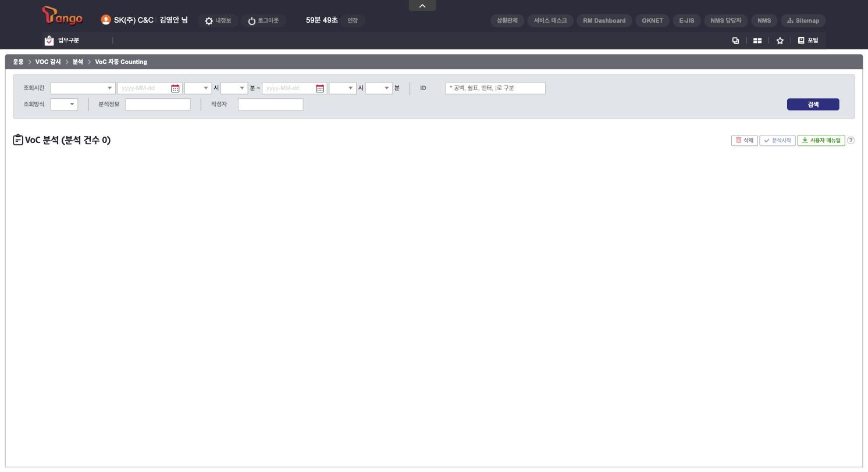
Task: Log out using the 로그아웃 power button
Action: click(x=263, y=21)
